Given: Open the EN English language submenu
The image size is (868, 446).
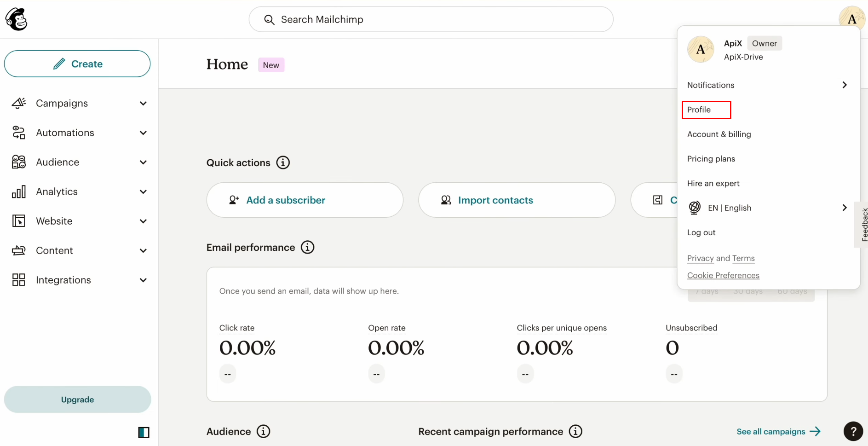Looking at the screenshot, I should [731, 208].
